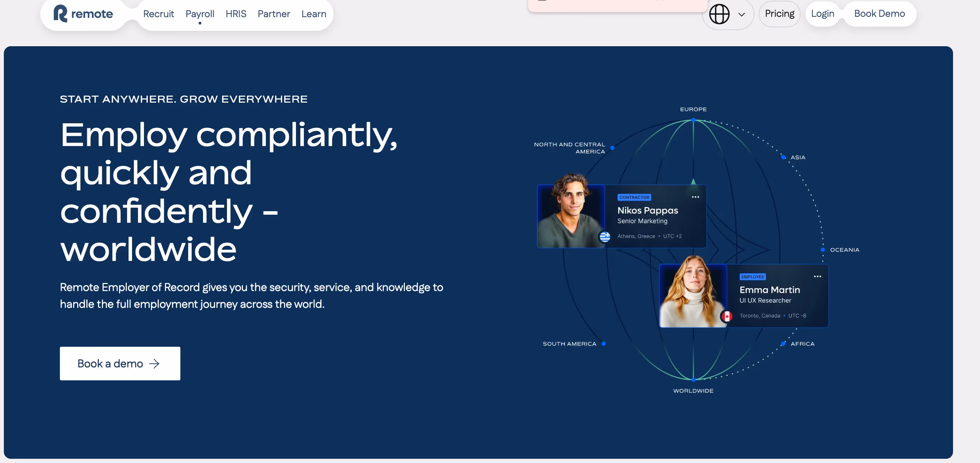Open the Payroll menu
The height and width of the screenshot is (463, 980).
tap(200, 14)
